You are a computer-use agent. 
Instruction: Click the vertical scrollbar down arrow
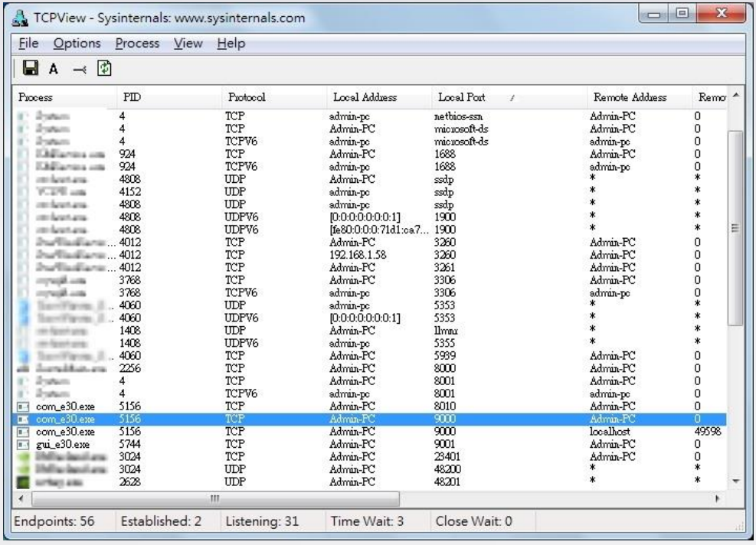735,481
